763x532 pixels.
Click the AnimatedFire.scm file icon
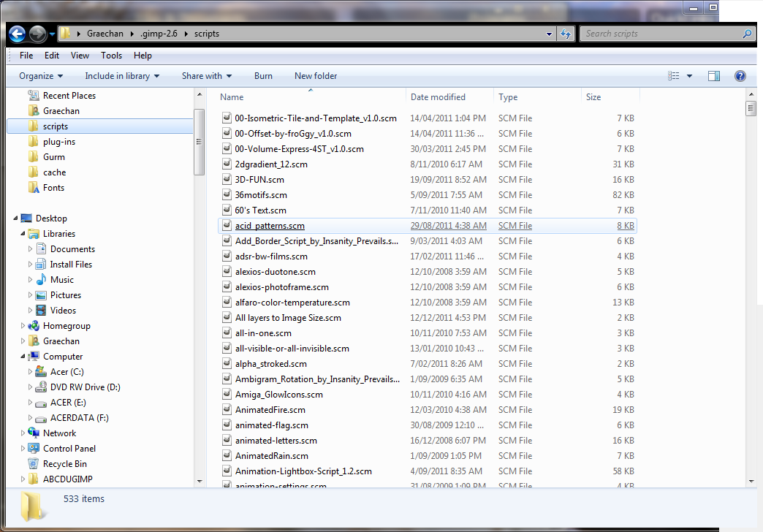tap(227, 410)
